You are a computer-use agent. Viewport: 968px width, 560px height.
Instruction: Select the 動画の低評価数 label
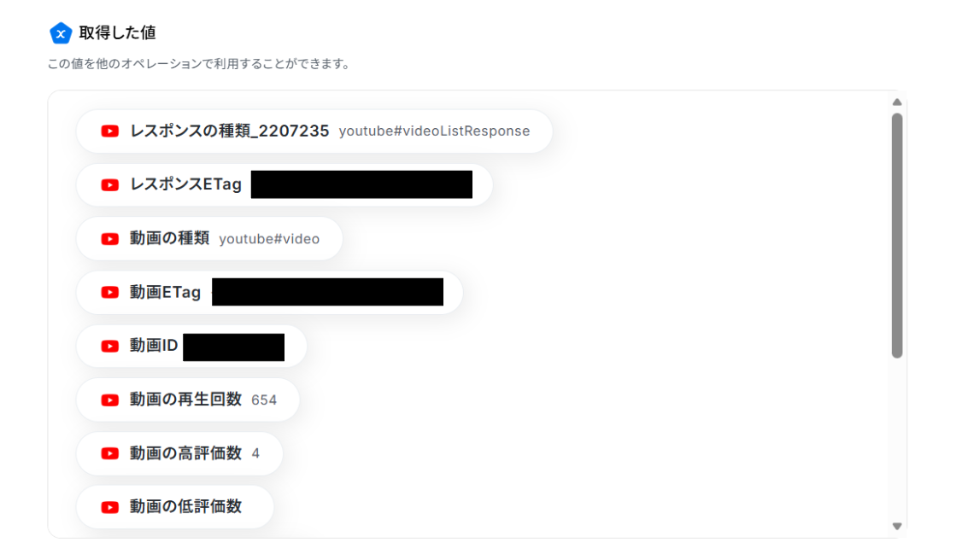click(x=185, y=506)
